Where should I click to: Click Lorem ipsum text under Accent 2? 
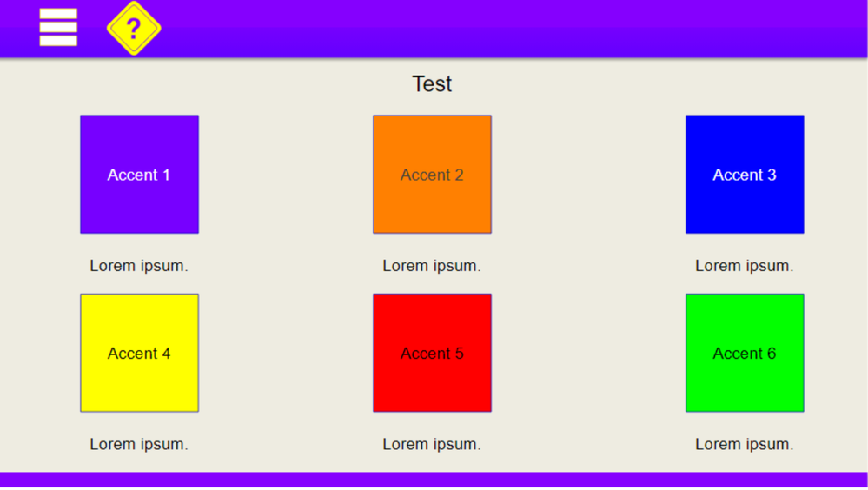(432, 266)
